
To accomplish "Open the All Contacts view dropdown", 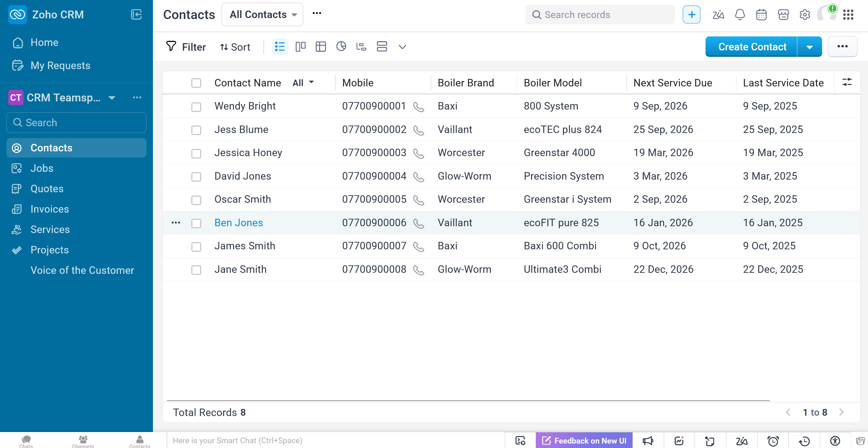I will pyautogui.click(x=262, y=14).
